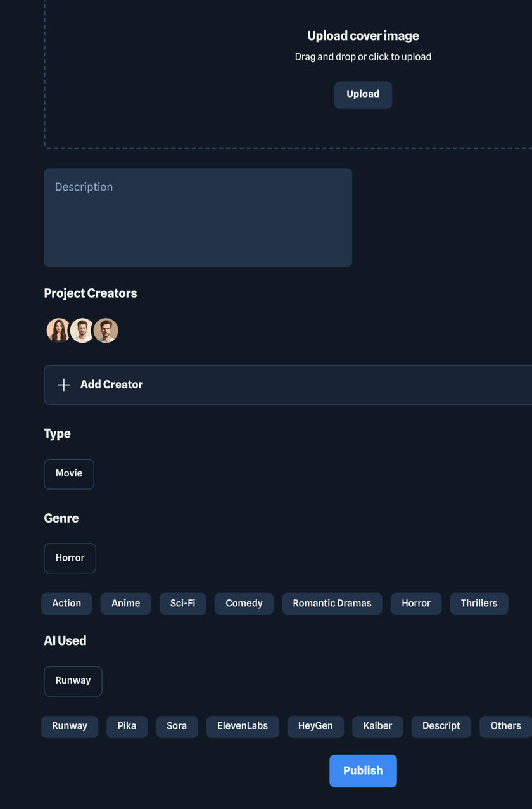Select the Kaiber AI tag

[x=377, y=726]
